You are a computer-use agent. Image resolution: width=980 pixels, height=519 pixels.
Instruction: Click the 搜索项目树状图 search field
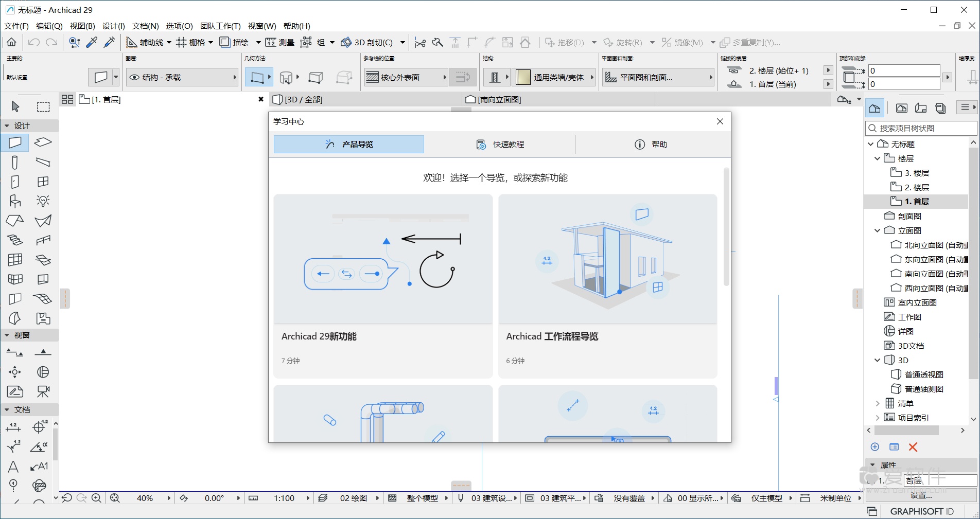click(921, 128)
